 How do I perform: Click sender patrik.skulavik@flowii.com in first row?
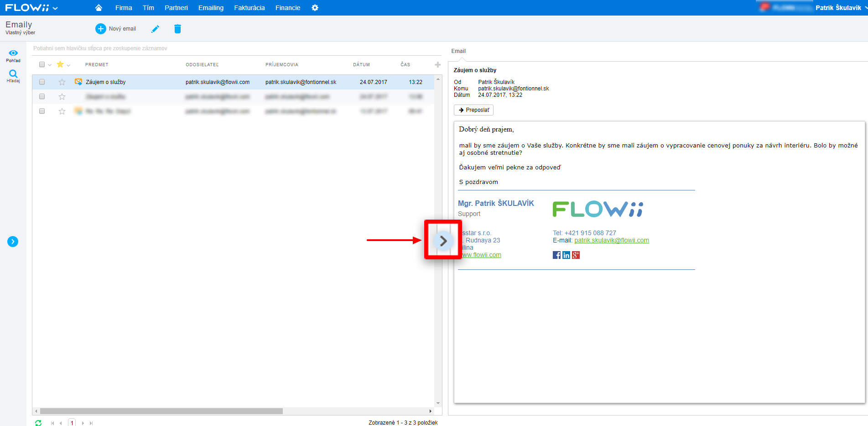tap(218, 82)
